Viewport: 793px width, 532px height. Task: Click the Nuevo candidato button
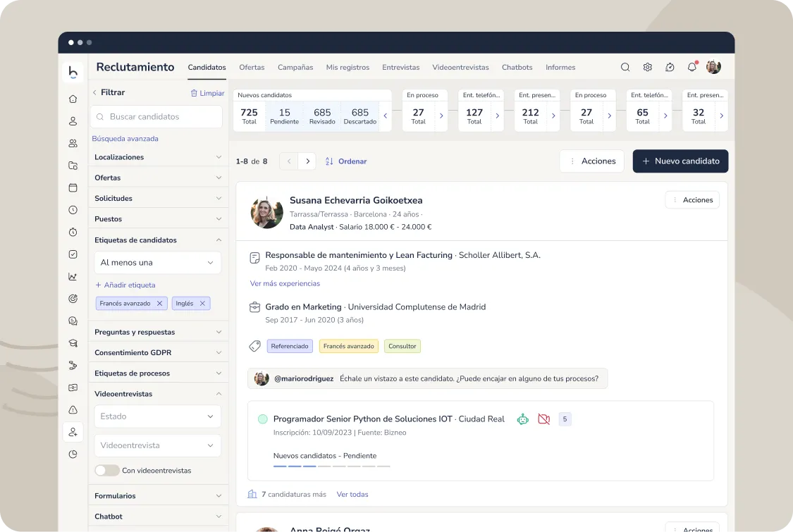tap(680, 161)
